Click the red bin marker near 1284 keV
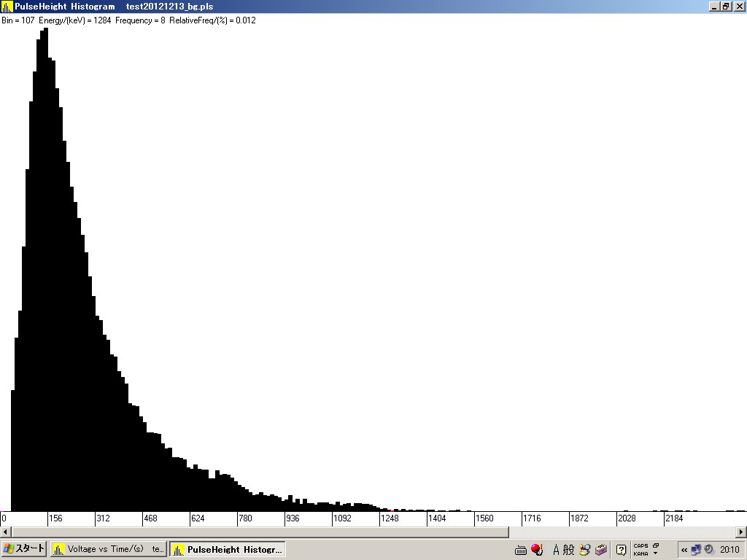Screen dimensions: 747x560 coord(392,510)
